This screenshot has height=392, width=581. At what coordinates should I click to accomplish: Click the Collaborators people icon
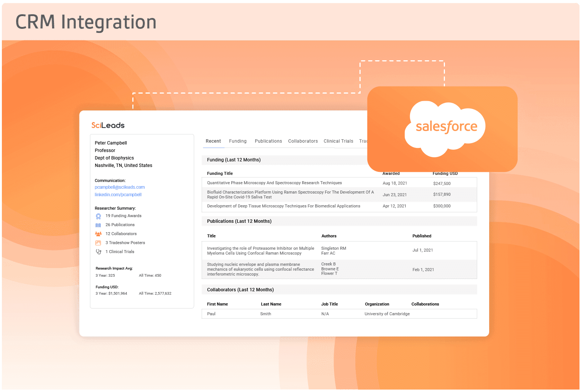click(x=98, y=234)
